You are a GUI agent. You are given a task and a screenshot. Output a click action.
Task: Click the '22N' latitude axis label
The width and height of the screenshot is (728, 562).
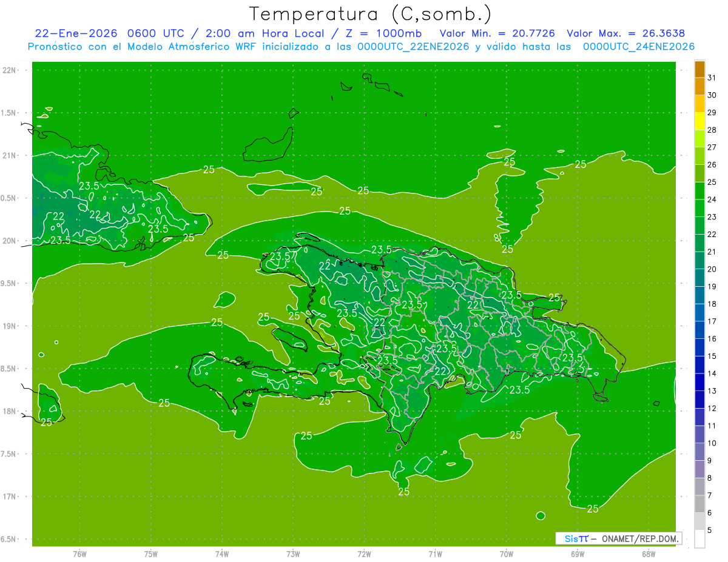tap(10, 70)
